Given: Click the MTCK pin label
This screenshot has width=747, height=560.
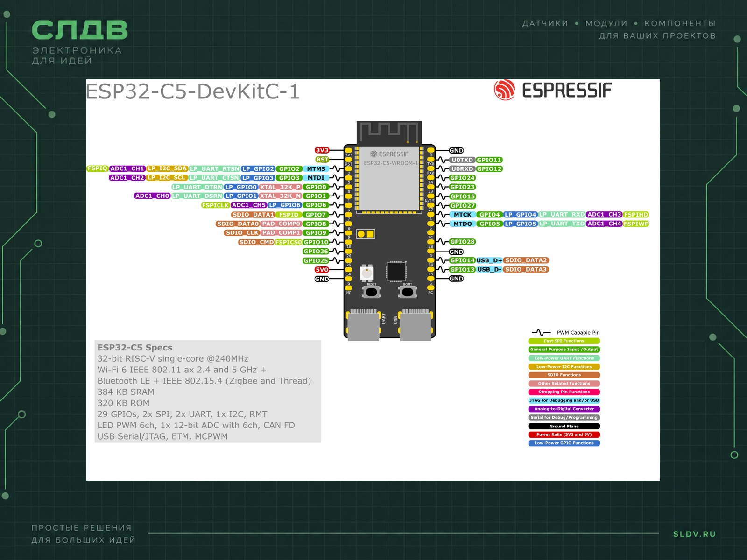Looking at the screenshot, I should [x=463, y=215].
